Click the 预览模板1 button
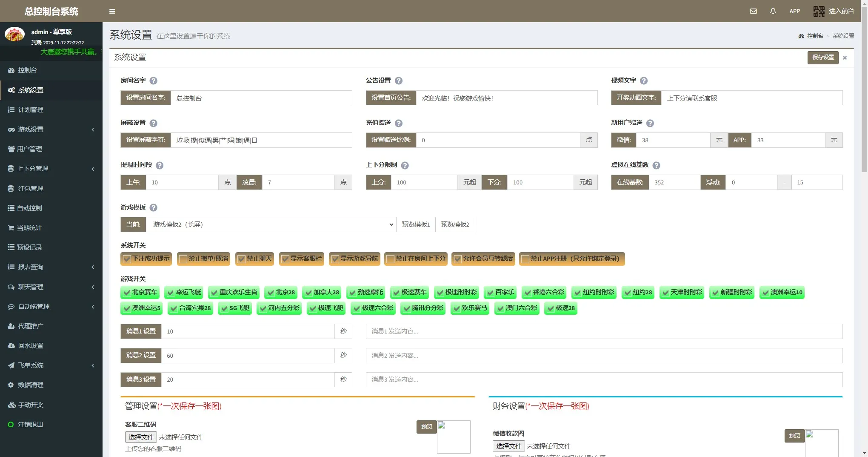Screen dimensions: 868x457 click(415, 224)
